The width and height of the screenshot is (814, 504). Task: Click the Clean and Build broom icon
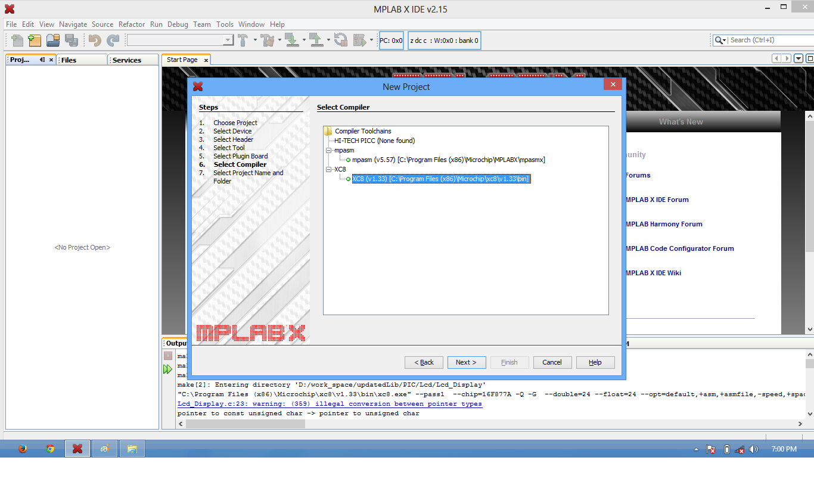268,41
